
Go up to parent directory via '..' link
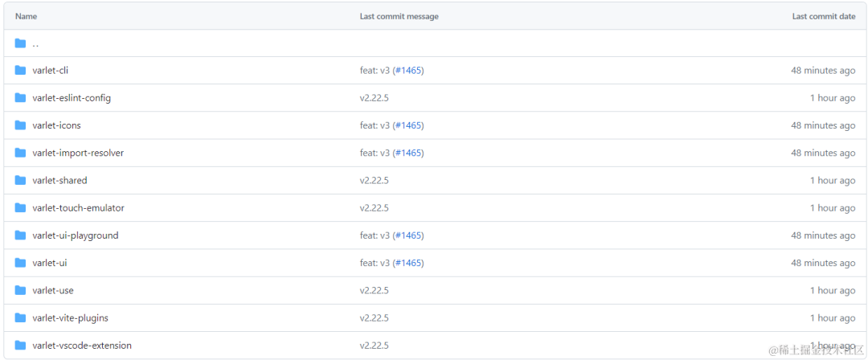tap(35, 43)
